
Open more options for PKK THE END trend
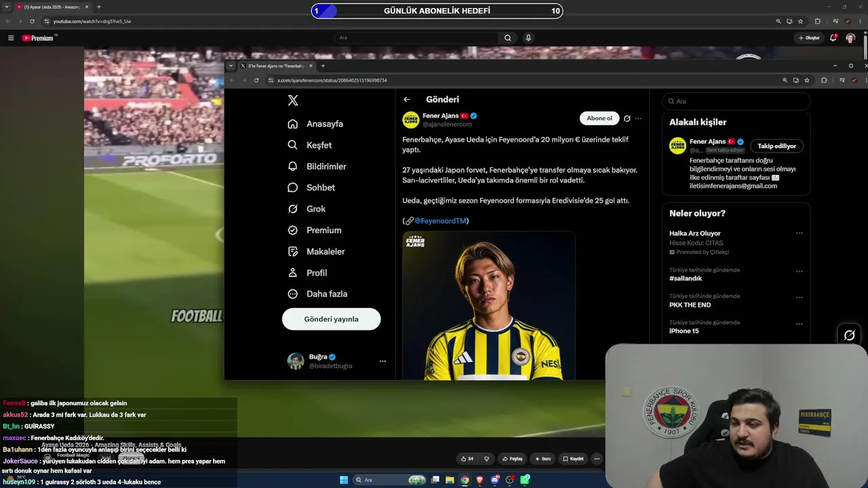(x=800, y=298)
